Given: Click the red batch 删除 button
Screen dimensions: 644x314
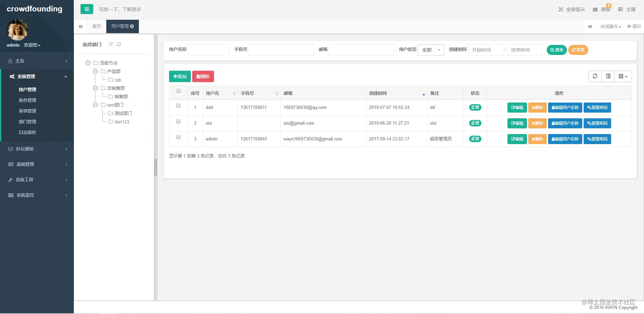Looking at the screenshot, I should point(203,76).
